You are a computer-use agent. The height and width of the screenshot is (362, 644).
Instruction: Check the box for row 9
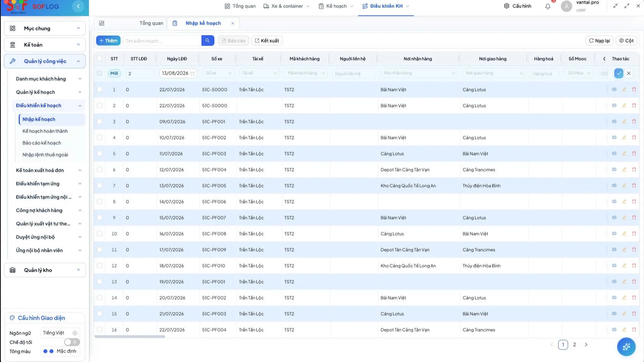[100, 217]
